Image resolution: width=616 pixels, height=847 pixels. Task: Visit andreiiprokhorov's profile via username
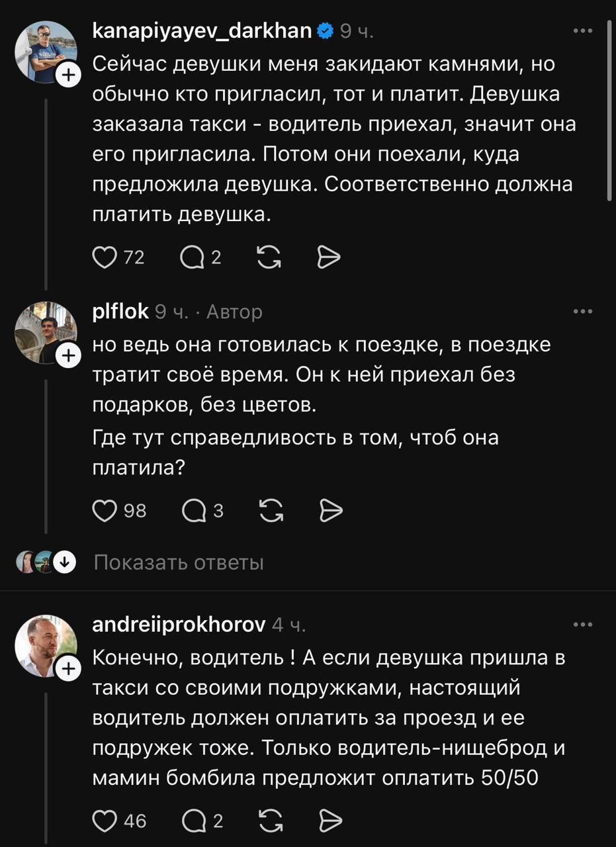(179, 624)
